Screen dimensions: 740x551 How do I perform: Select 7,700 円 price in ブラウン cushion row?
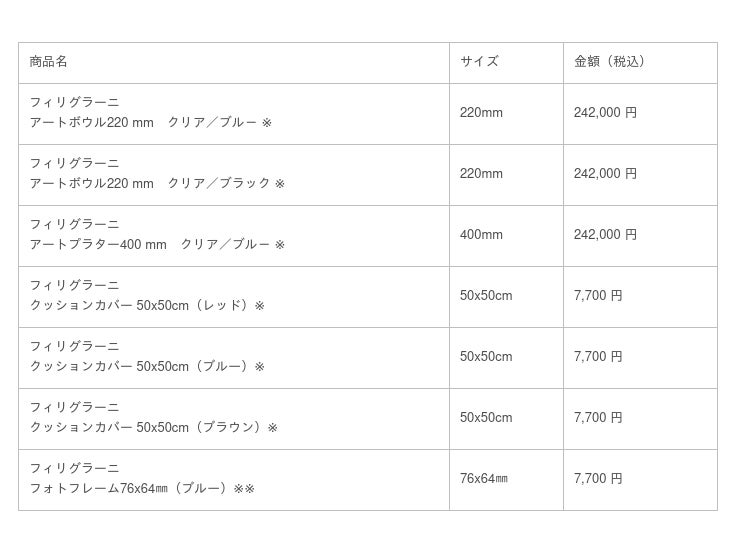click(598, 417)
